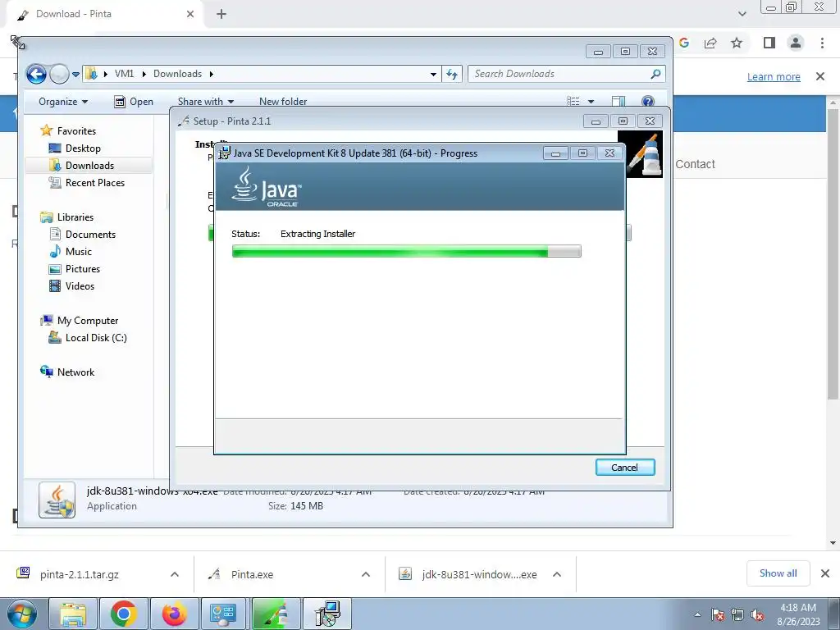The image size is (840, 630).
Task: Click the Explorer Forward navigation arrow
Action: 59,74
